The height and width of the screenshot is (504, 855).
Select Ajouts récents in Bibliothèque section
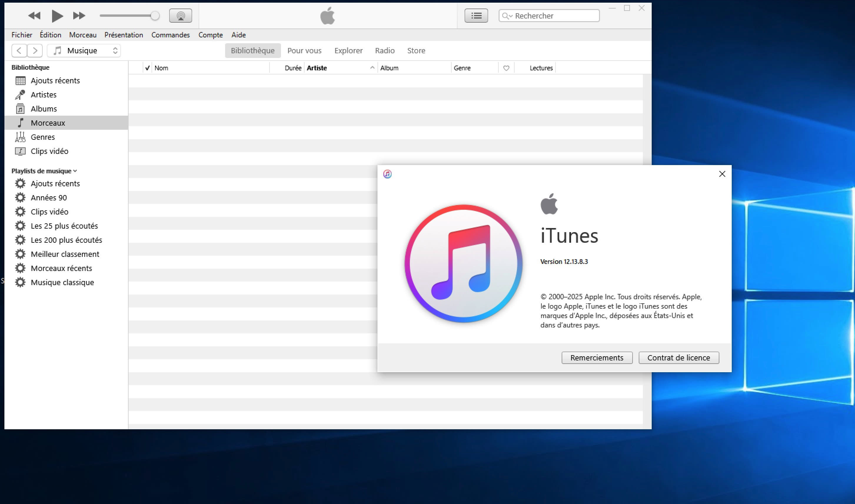(x=66, y=81)
